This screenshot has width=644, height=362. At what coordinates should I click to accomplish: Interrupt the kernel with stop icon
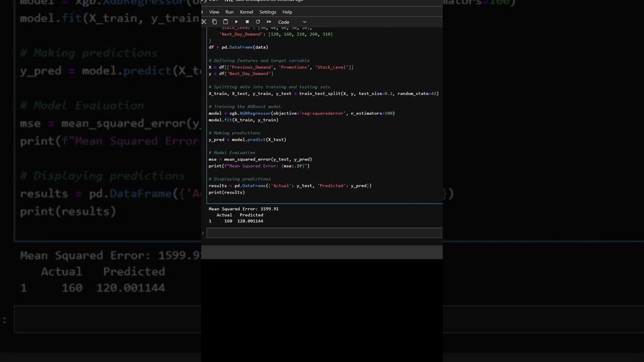[247, 22]
